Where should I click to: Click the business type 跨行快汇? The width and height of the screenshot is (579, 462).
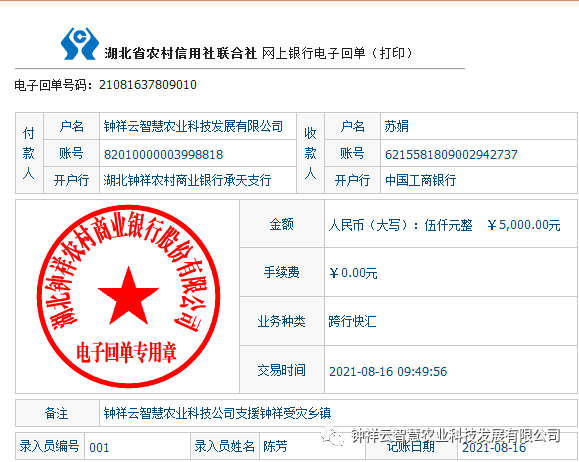353,321
